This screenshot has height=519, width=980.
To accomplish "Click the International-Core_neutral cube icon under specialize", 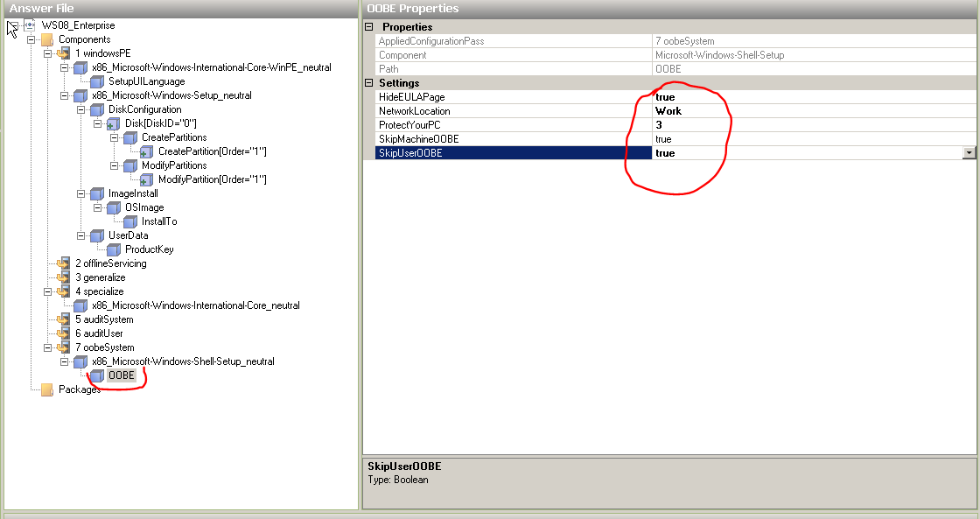I will pyautogui.click(x=80, y=305).
